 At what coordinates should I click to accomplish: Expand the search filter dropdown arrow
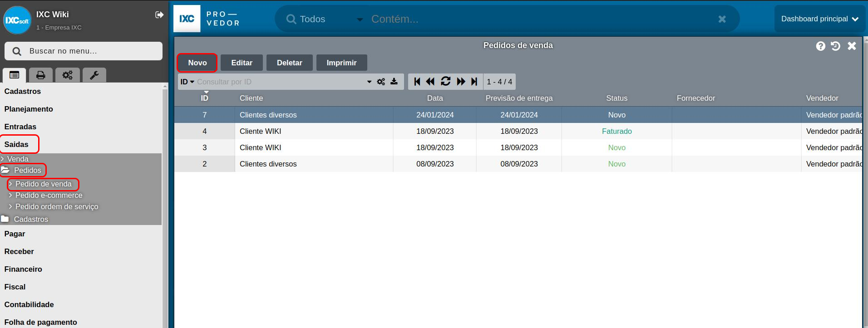(x=369, y=82)
